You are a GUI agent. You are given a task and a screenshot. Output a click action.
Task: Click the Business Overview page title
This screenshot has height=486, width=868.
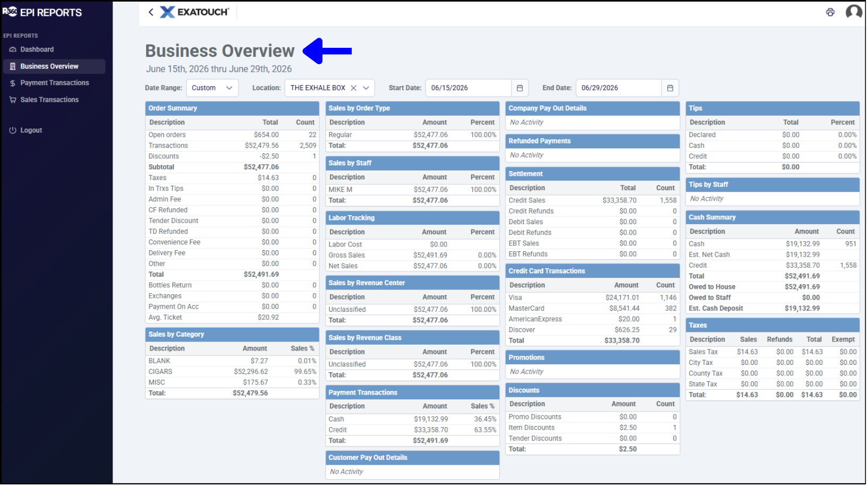(220, 51)
